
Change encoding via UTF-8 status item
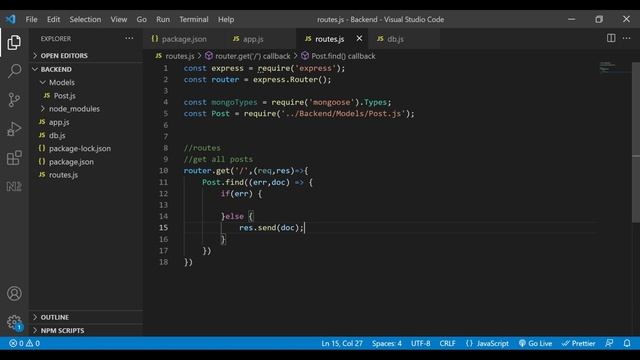tap(420, 343)
